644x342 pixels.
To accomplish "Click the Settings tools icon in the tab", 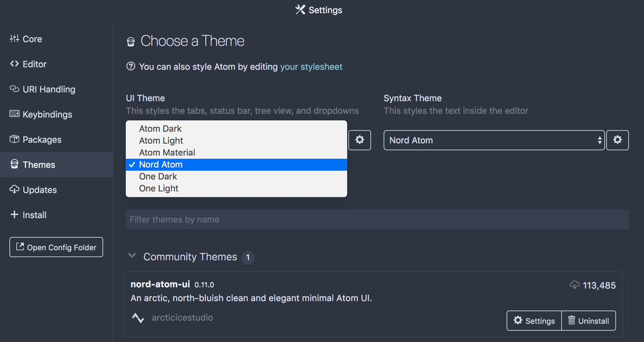I will [300, 10].
